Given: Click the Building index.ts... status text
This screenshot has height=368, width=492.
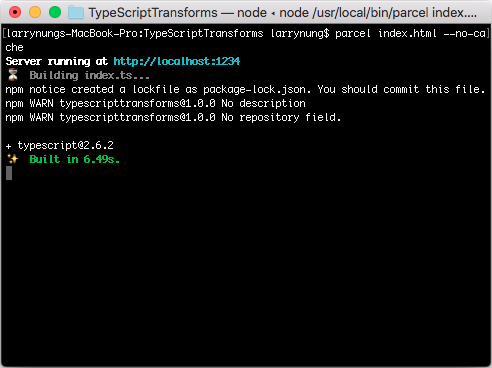Looking at the screenshot, I should click(89, 75).
